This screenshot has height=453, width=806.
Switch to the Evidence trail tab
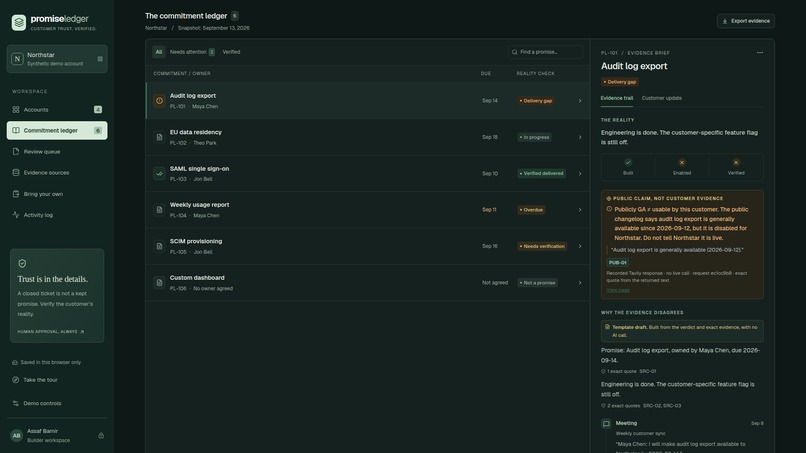[616, 98]
